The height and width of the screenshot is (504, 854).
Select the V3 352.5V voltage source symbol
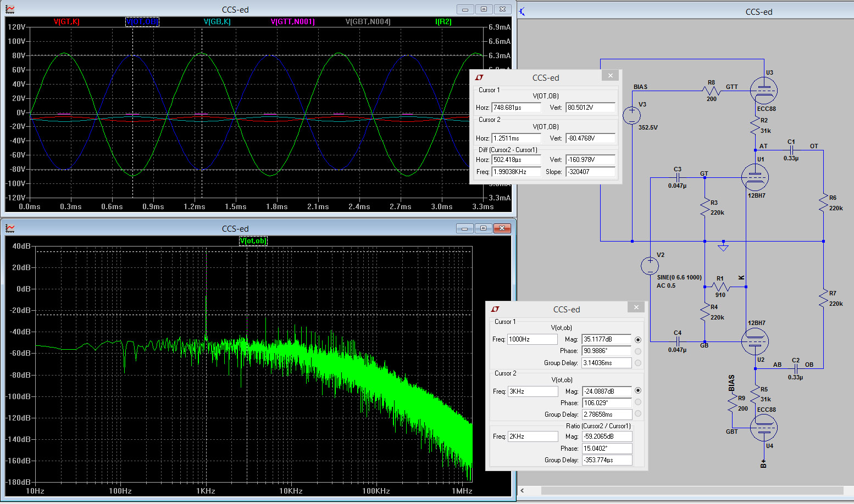(632, 115)
